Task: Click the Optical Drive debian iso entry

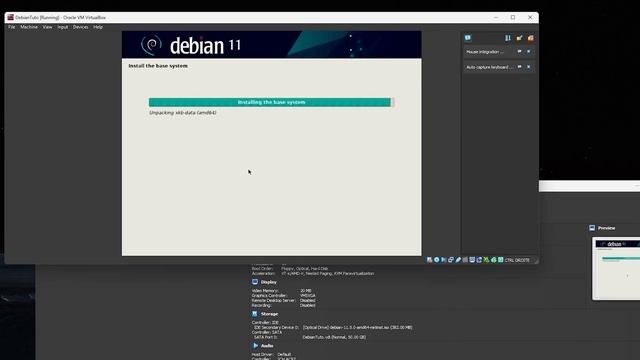Action: point(358,327)
